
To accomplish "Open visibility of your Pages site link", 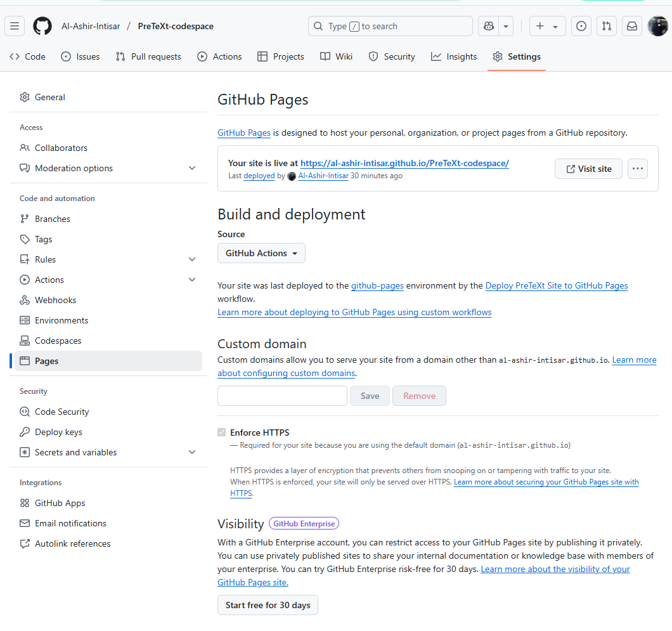I will (555, 569).
